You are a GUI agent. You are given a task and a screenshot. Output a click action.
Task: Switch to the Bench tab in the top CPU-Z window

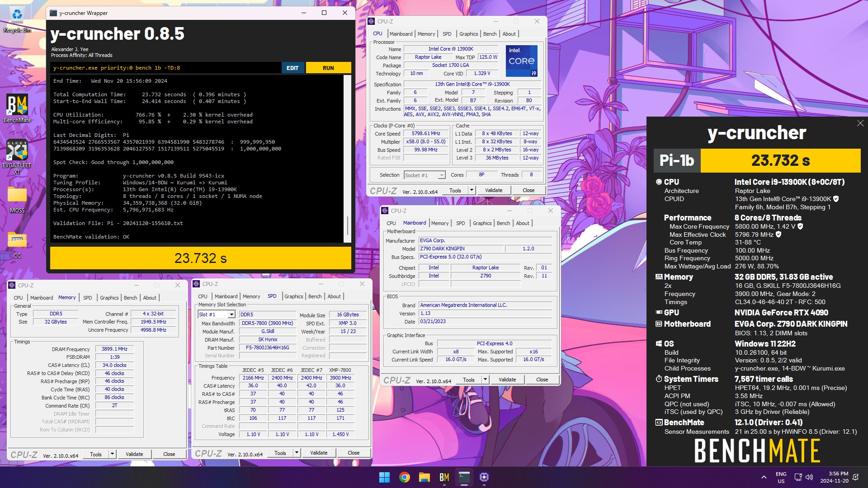[490, 34]
